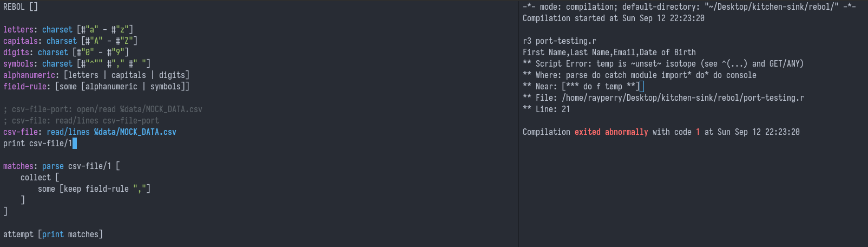
Task: Click the %data/MOCK_DATA.csv file path in code
Action: (135, 132)
